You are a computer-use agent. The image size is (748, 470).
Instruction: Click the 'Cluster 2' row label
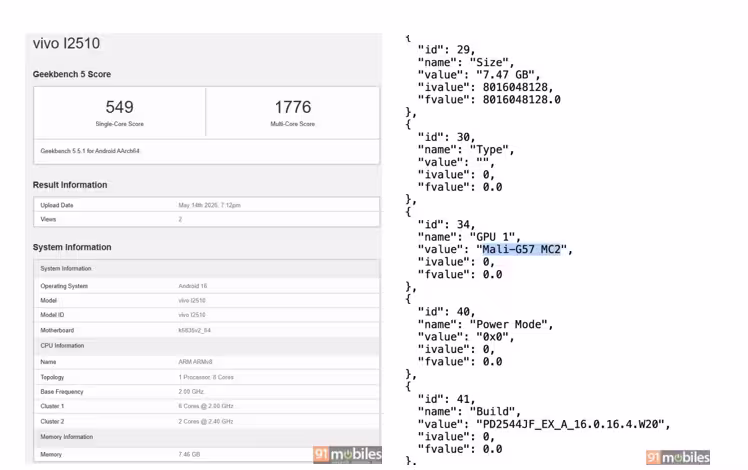click(x=52, y=422)
